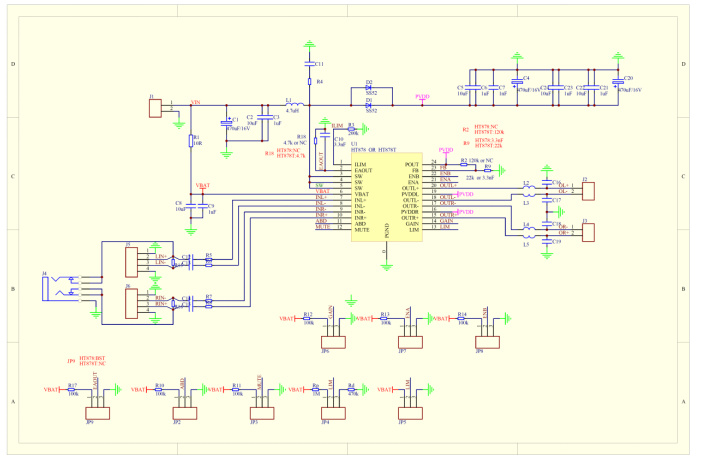Click the VIN net label

click(x=195, y=102)
